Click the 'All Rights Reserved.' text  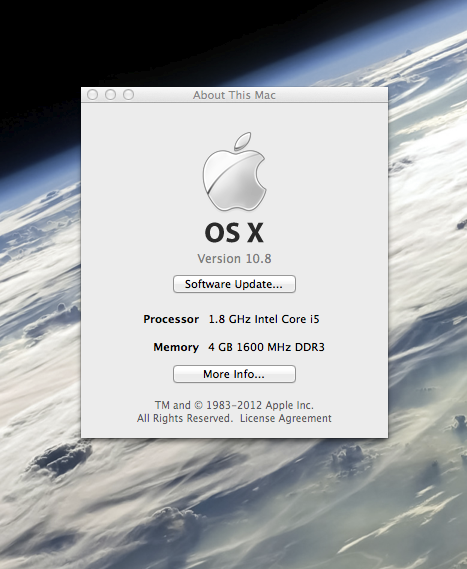point(185,418)
